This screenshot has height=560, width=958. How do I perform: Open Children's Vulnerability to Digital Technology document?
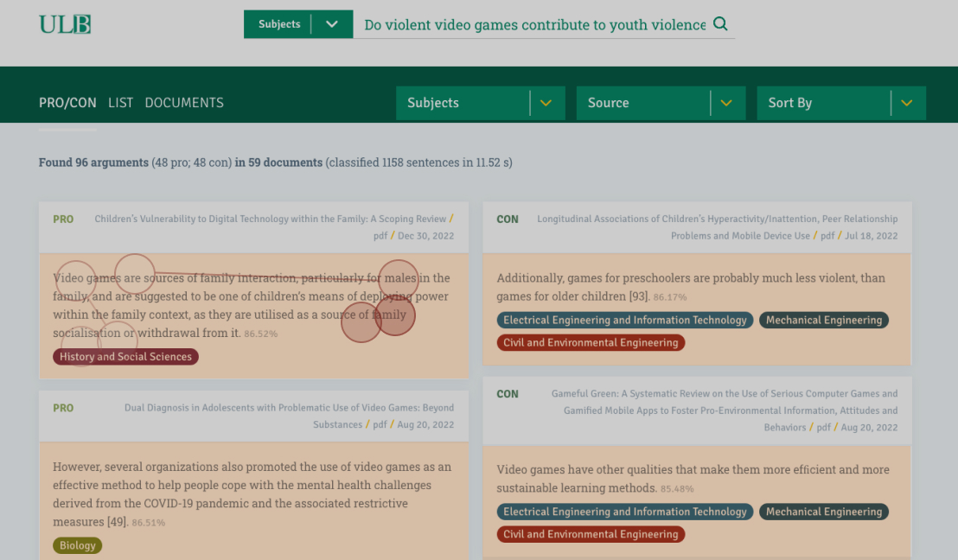tap(270, 220)
